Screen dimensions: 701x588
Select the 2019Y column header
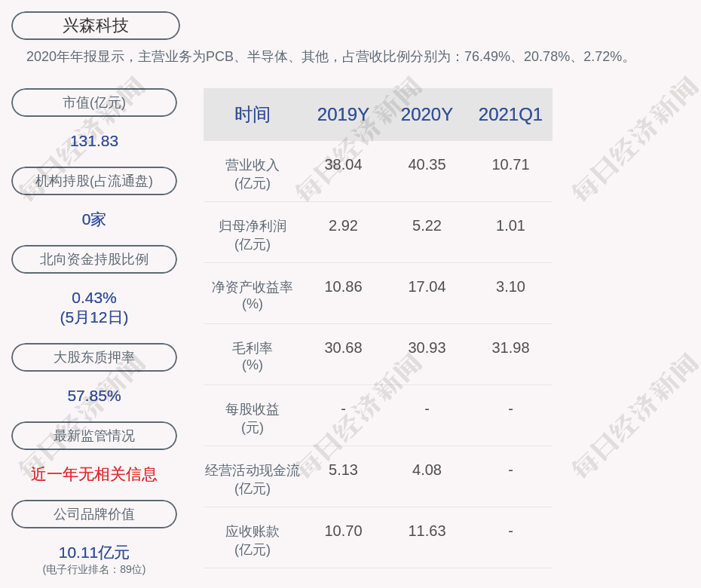(x=343, y=115)
